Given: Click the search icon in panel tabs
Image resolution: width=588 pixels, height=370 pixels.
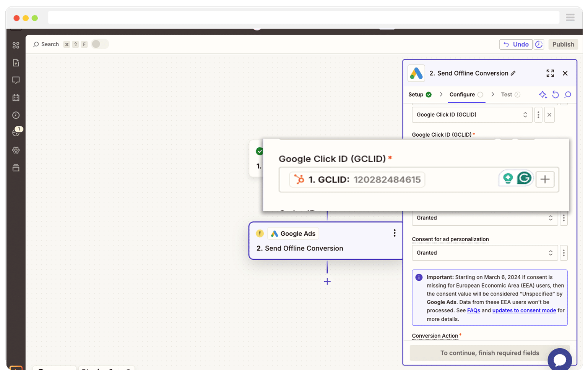Looking at the screenshot, I should pos(568,95).
